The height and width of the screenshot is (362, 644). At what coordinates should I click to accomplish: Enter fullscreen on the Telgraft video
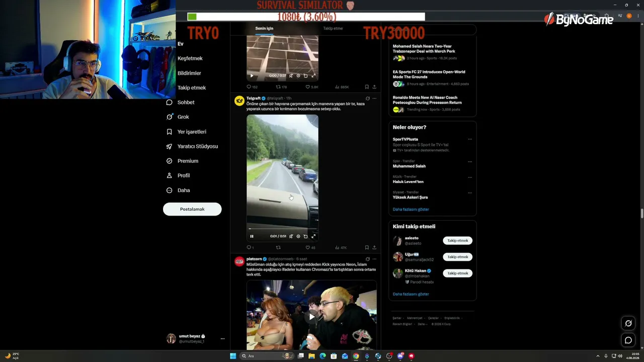coord(313,236)
